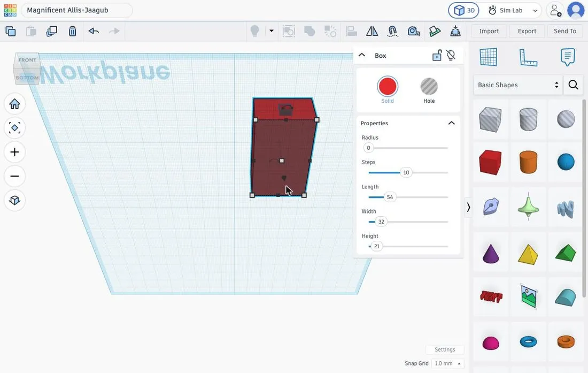Click the Cruise magnet tool icon
Image resolution: width=588 pixels, height=373 pixels.
click(392, 31)
